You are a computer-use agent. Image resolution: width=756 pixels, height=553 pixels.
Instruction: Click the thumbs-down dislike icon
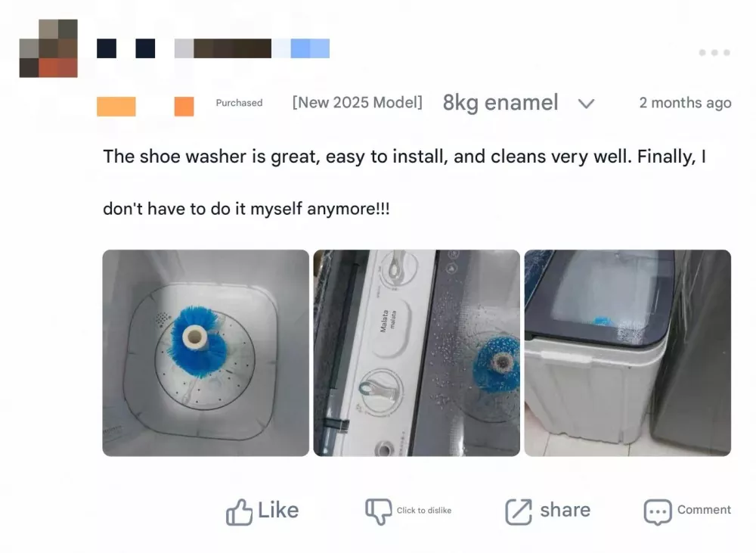379,511
